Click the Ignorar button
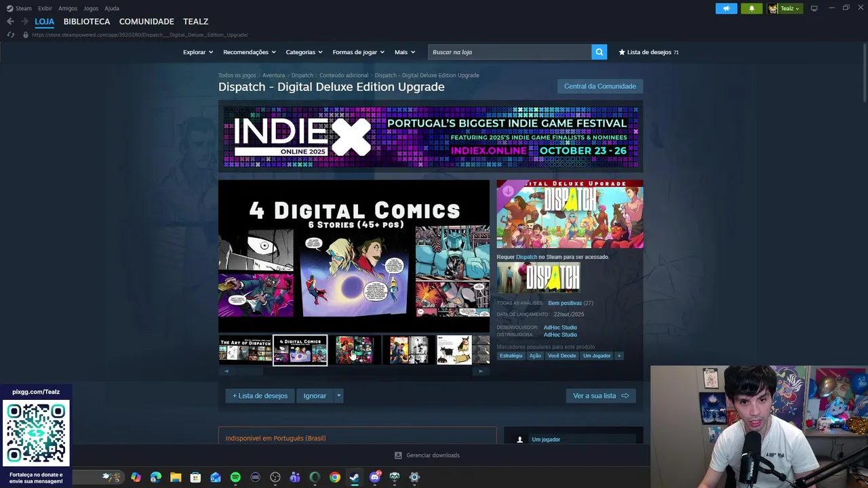The width and height of the screenshot is (868, 488). pyautogui.click(x=315, y=396)
